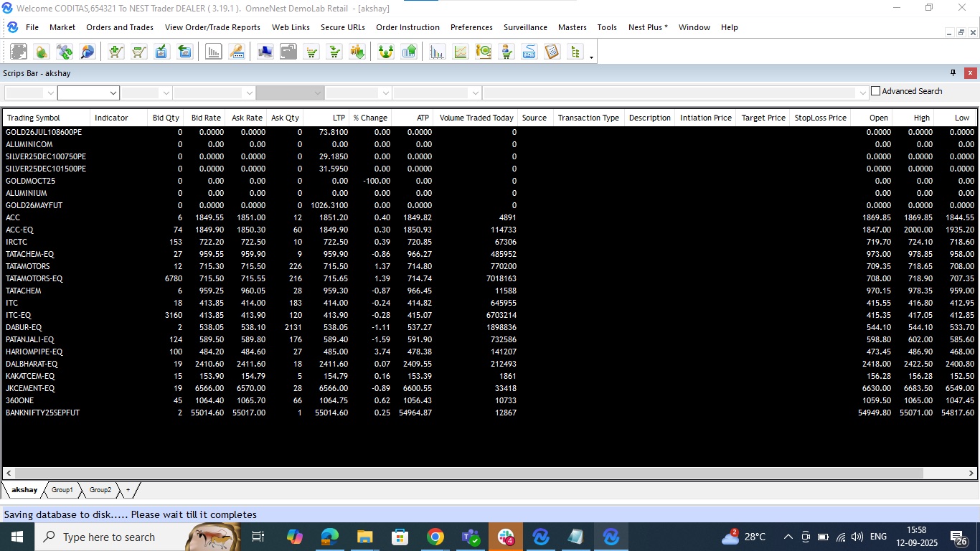Select the GOLD26JUL108600PE row
Image resolution: width=980 pixels, height=551 pixels.
(x=489, y=132)
